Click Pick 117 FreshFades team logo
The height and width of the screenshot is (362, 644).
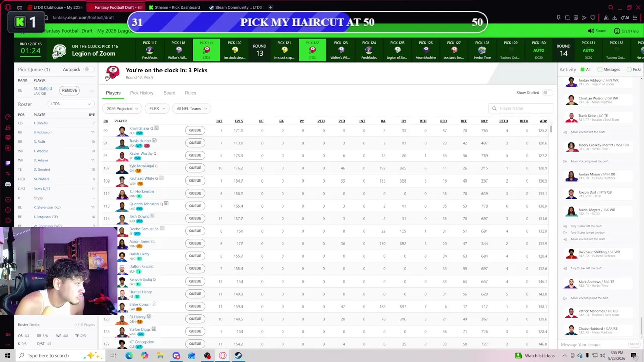[x=149, y=50]
